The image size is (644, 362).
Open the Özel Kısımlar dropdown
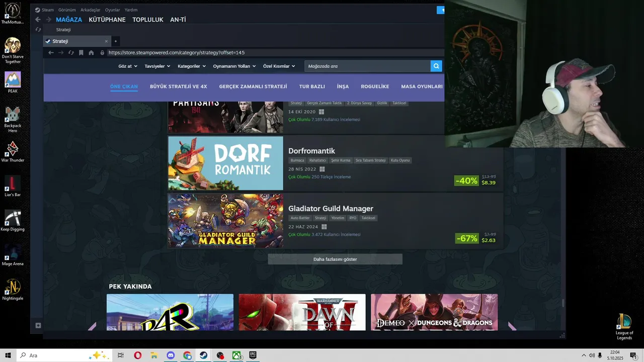coord(279,66)
